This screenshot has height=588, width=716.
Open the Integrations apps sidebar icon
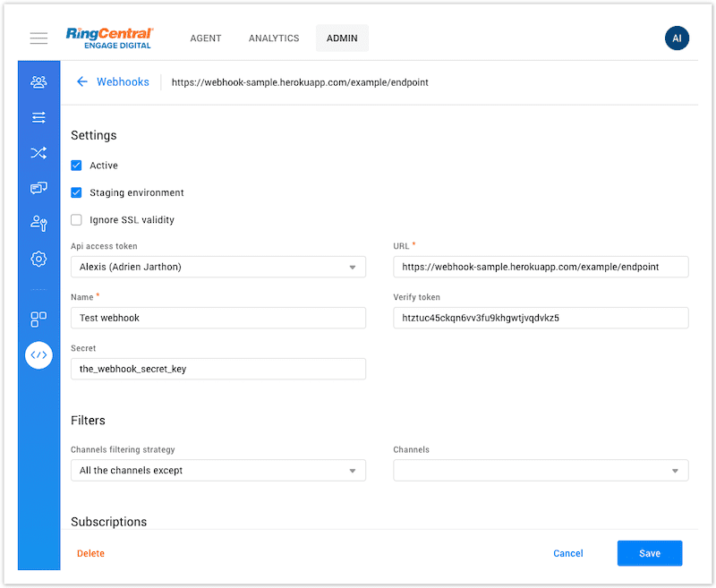tap(38, 320)
